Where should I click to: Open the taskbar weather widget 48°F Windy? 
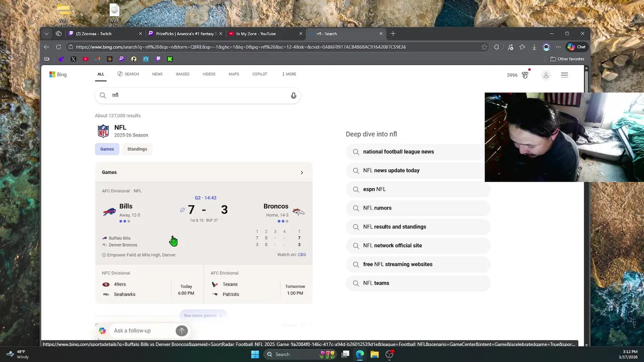(x=17, y=354)
